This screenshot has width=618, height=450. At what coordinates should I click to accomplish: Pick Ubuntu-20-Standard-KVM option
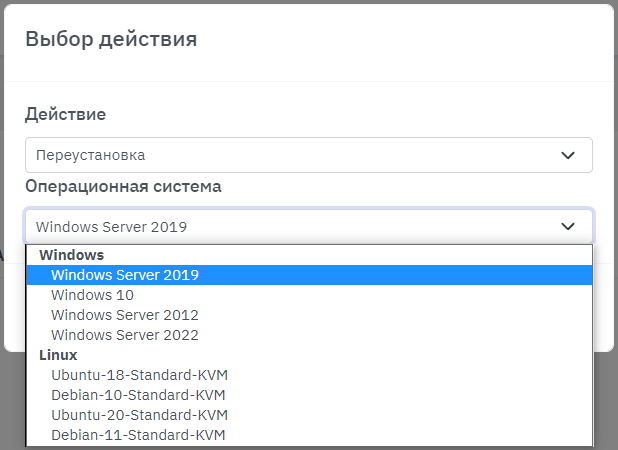pyautogui.click(x=309, y=415)
